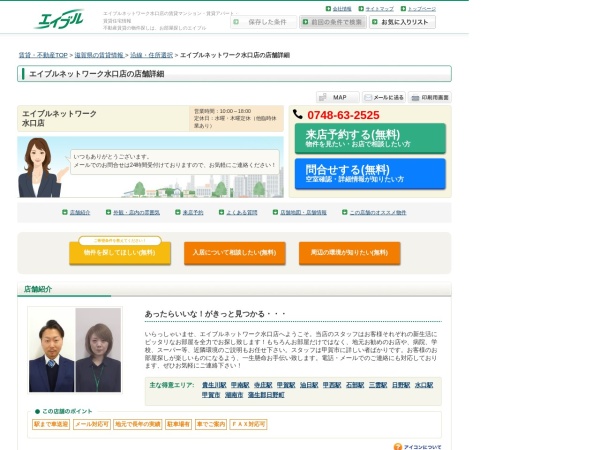Click orange 周辺の環境が知りたい(無料) button
This screenshot has height=450, width=600.
pyautogui.click(x=349, y=253)
